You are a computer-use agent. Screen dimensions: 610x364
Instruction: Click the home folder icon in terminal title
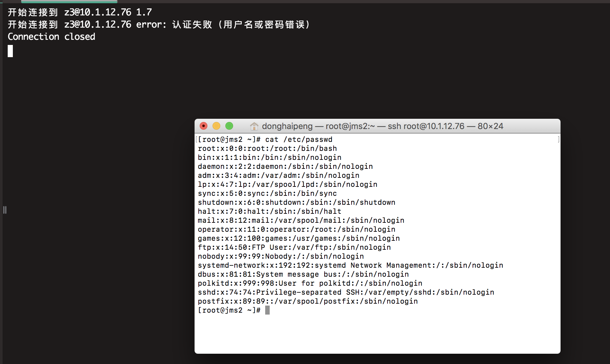point(254,126)
